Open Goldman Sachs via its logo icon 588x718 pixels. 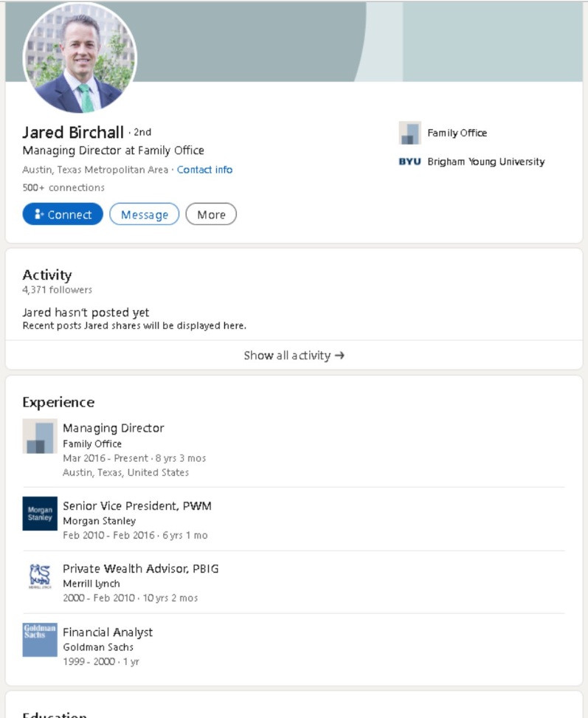(39, 641)
